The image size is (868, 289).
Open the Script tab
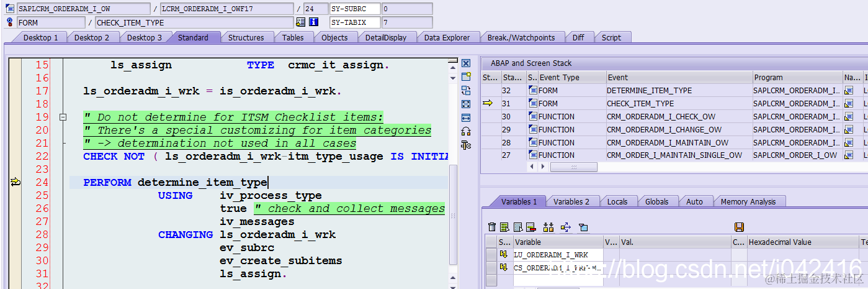tap(611, 38)
